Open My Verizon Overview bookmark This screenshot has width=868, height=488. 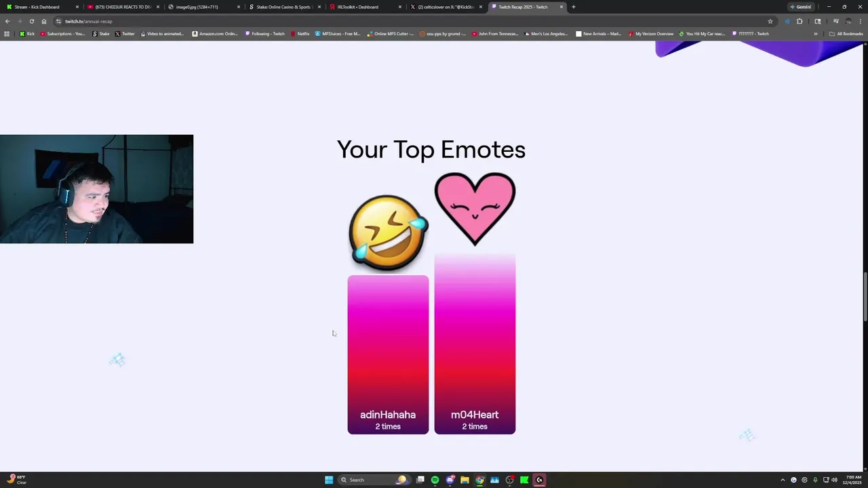click(x=651, y=34)
